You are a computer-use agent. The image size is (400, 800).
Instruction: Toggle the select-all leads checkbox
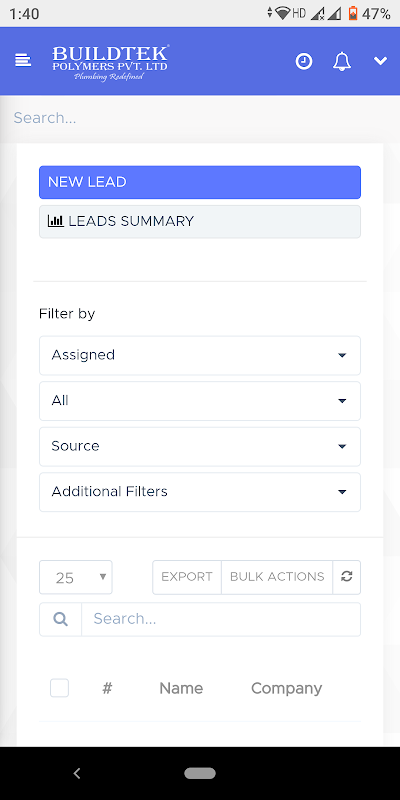click(59, 688)
